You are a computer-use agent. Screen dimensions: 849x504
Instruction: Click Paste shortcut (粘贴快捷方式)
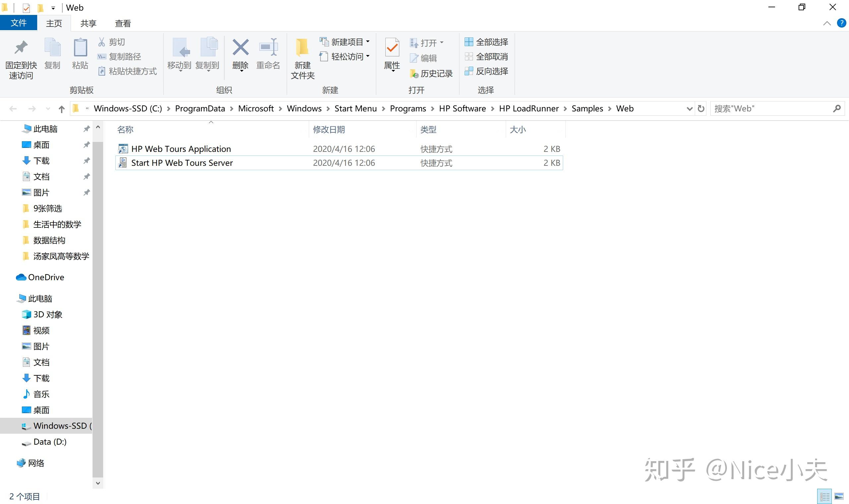tap(127, 71)
